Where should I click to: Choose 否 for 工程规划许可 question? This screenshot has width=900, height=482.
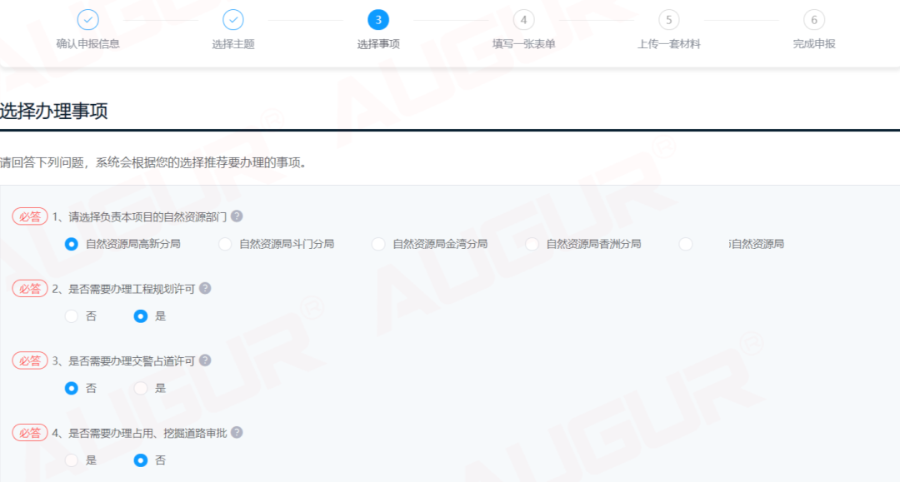pos(71,316)
